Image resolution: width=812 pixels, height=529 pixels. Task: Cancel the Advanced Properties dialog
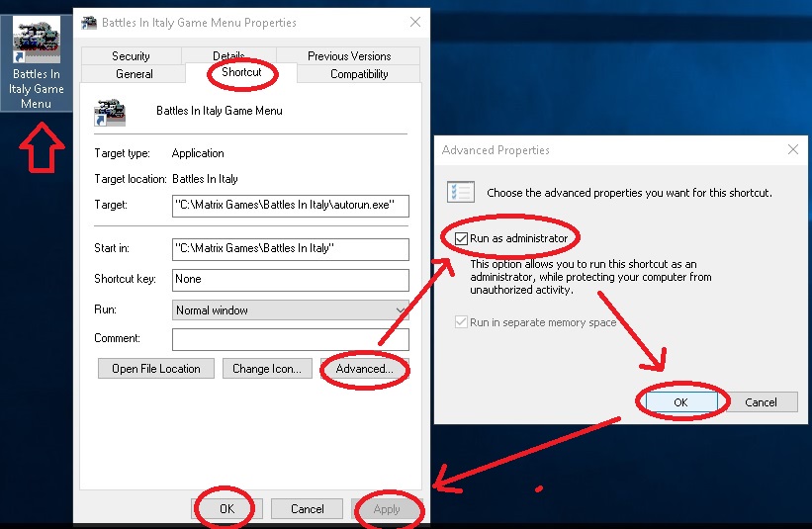click(x=761, y=402)
